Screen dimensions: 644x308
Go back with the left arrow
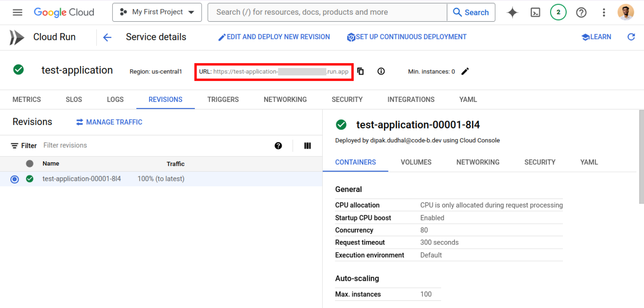(x=107, y=37)
